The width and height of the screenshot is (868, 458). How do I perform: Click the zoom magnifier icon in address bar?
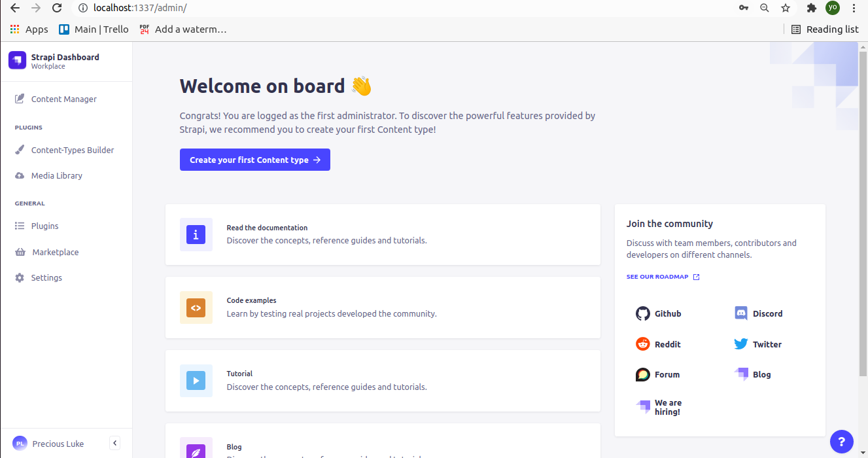(765, 8)
